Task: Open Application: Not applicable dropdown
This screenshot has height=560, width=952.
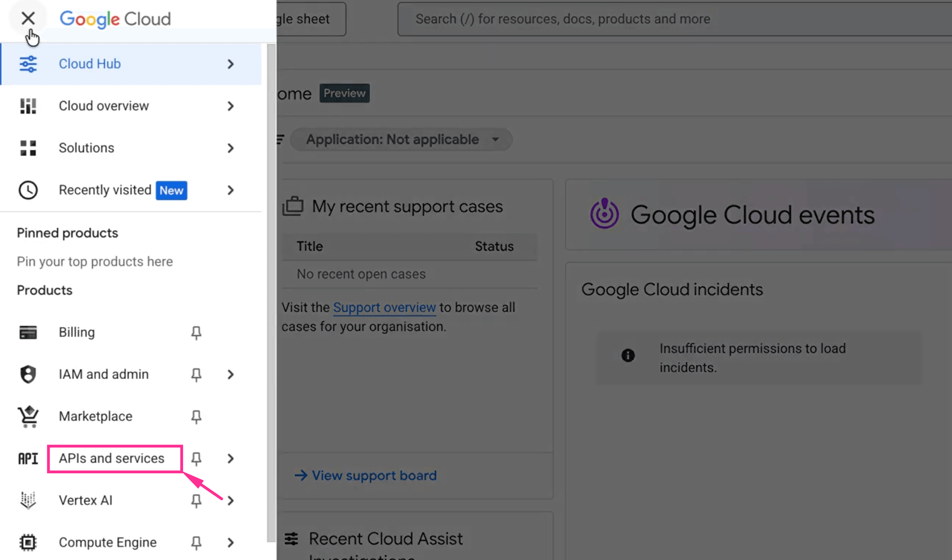Action: pyautogui.click(x=401, y=140)
